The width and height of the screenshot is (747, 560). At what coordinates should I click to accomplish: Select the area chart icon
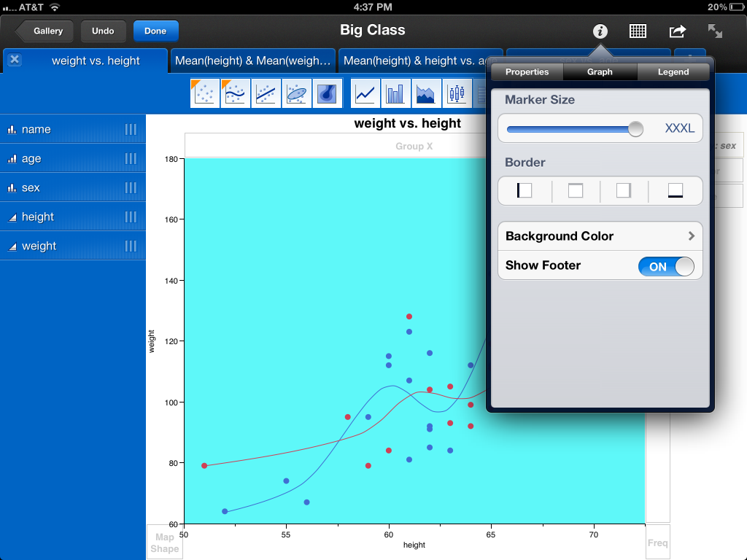point(426,93)
